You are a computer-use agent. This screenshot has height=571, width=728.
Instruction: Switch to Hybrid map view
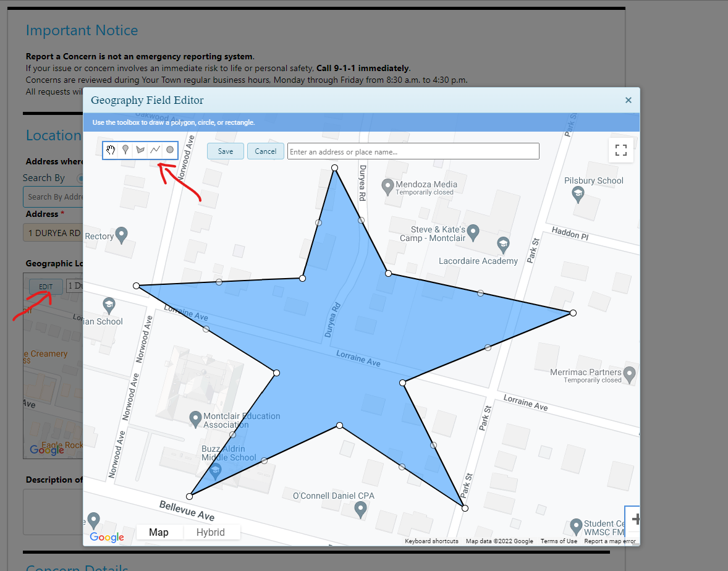coord(210,532)
